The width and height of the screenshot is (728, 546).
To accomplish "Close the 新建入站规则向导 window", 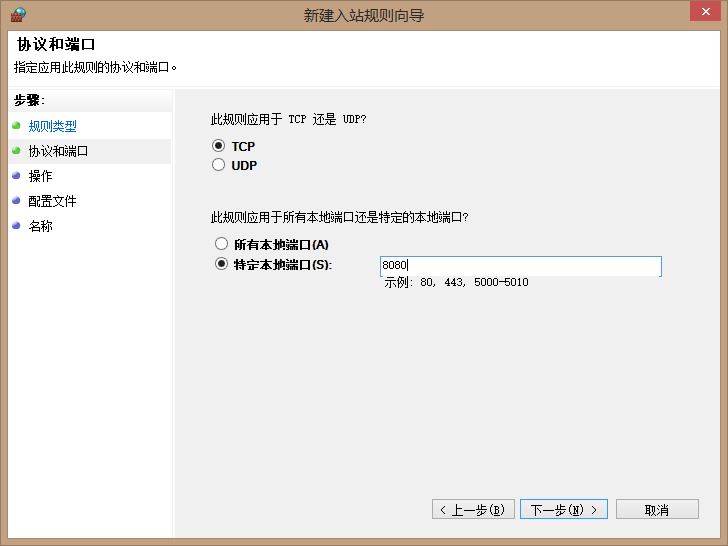I will (705, 12).
